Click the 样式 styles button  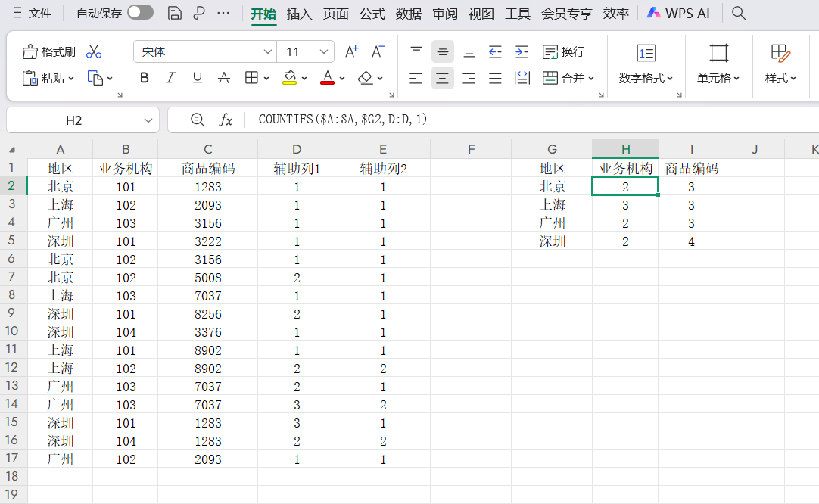click(x=780, y=64)
